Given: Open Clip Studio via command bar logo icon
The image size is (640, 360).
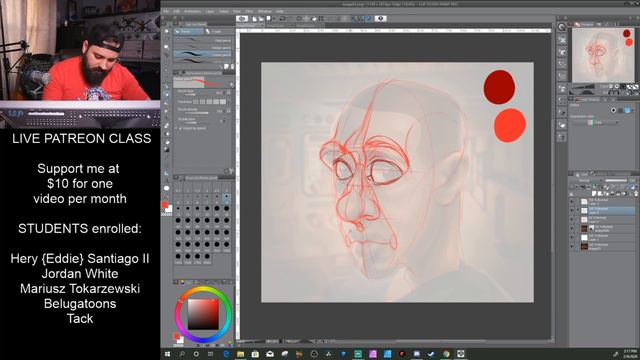Looking at the screenshot, I should point(242,18).
